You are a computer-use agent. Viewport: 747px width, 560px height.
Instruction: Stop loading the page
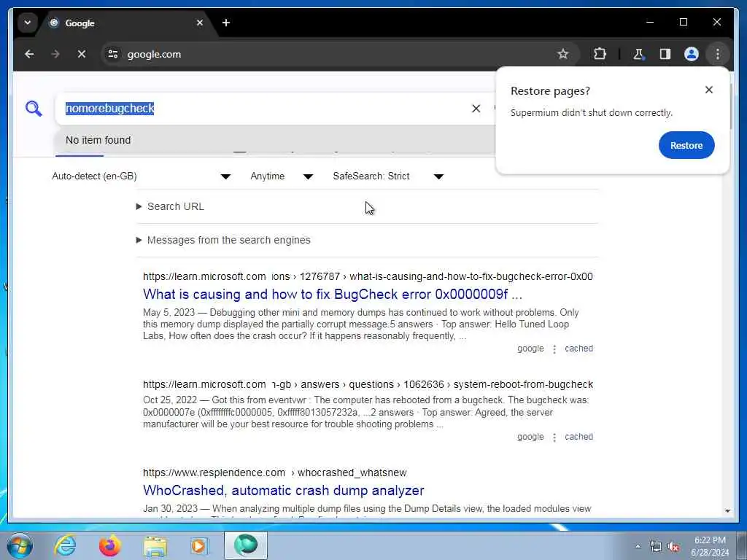[x=82, y=54]
